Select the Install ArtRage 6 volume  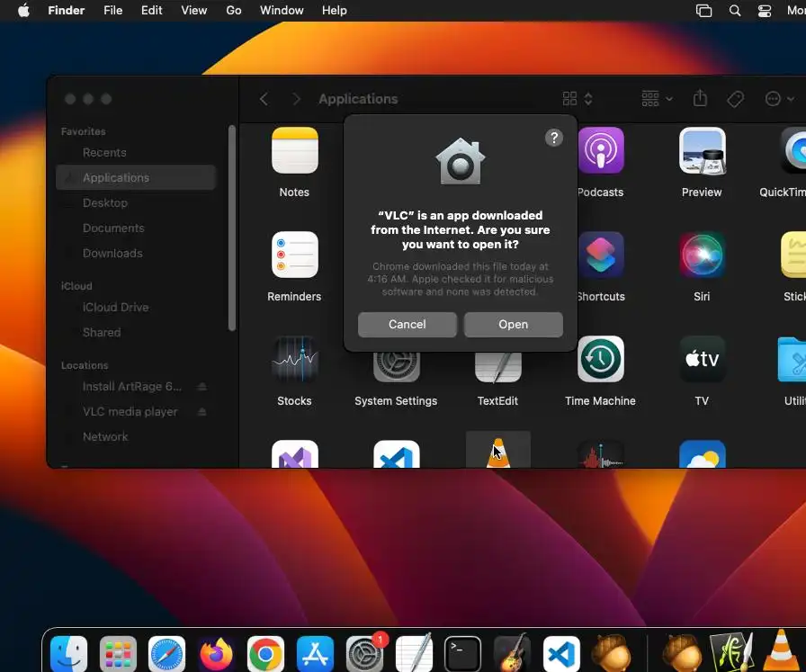[131, 387]
